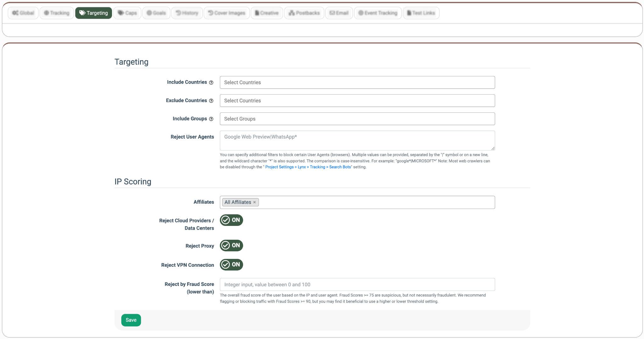The image size is (644, 339).
Task: Turn off the Reject Proxy switch
Action: [x=231, y=246]
